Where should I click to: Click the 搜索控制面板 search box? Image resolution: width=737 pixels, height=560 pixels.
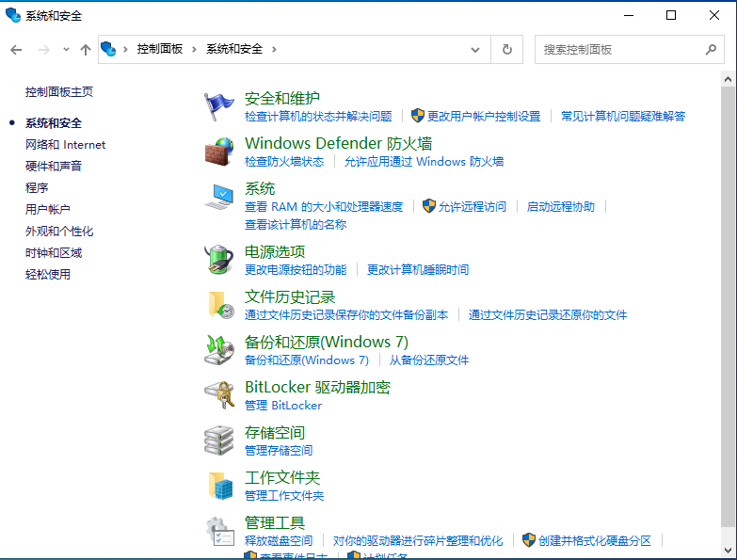(621, 49)
